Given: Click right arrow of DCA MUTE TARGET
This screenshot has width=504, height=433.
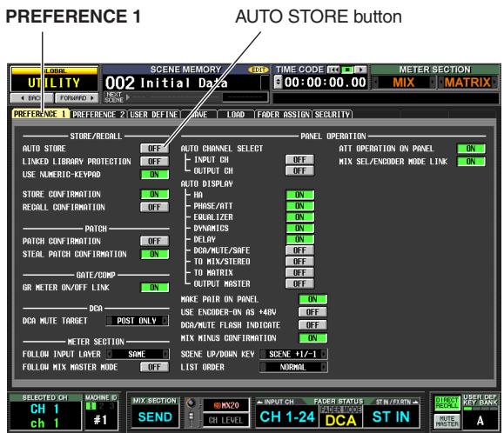Looking at the screenshot, I should pos(165,321).
